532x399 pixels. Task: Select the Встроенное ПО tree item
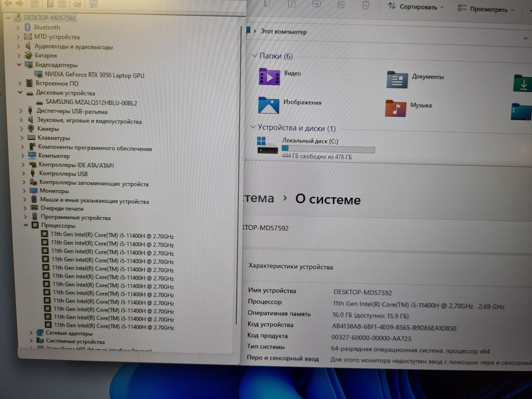point(57,83)
